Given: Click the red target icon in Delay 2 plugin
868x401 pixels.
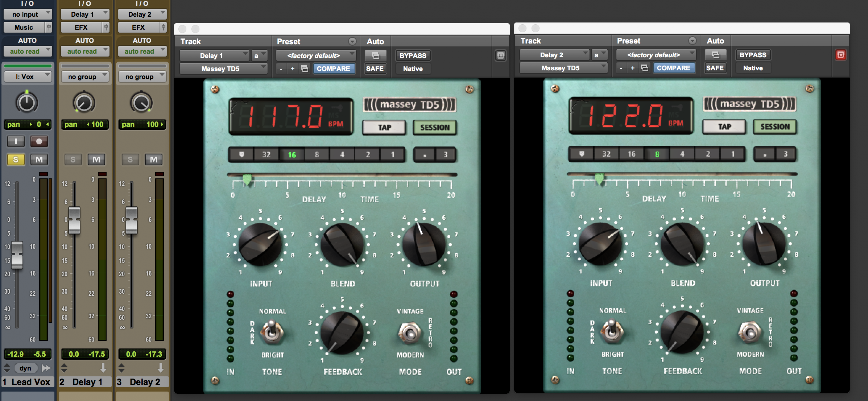Looking at the screenshot, I should (x=840, y=55).
